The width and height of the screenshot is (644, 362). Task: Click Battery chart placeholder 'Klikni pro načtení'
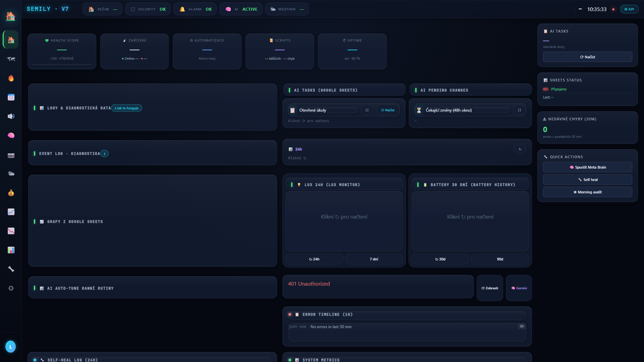(470, 217)
